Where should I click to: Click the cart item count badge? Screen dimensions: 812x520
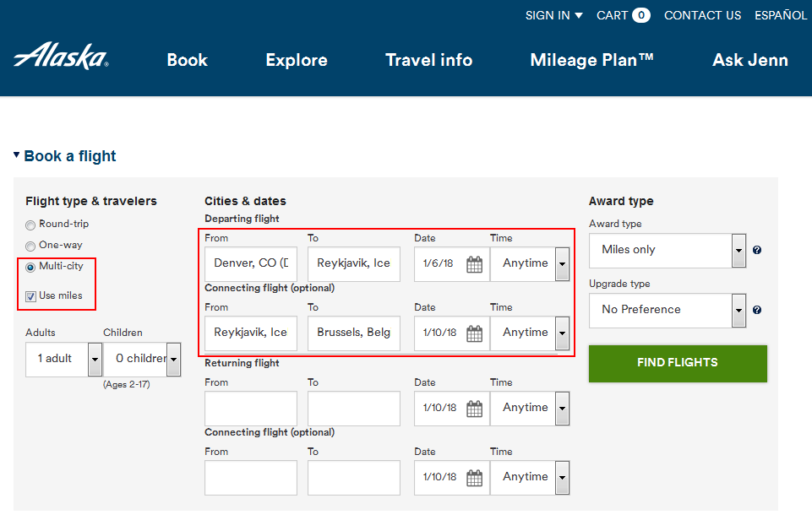click(641, 15)
